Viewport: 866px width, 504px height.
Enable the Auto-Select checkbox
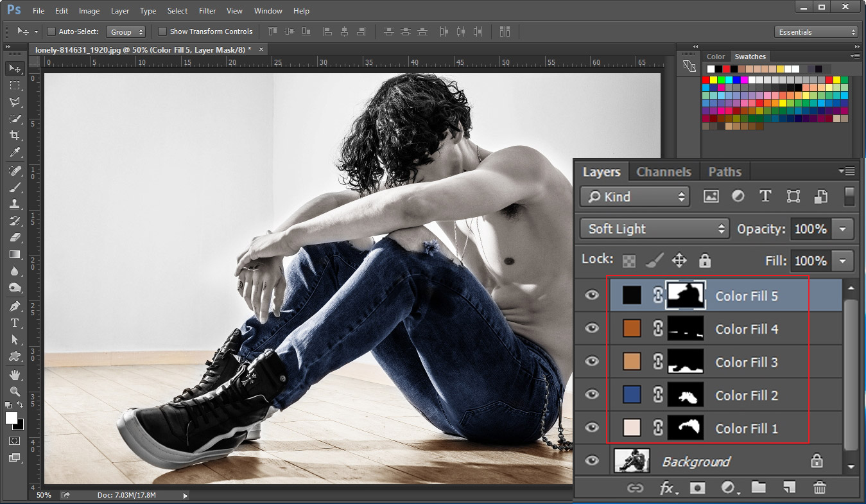pyautogui.click(x=52, y=31)
